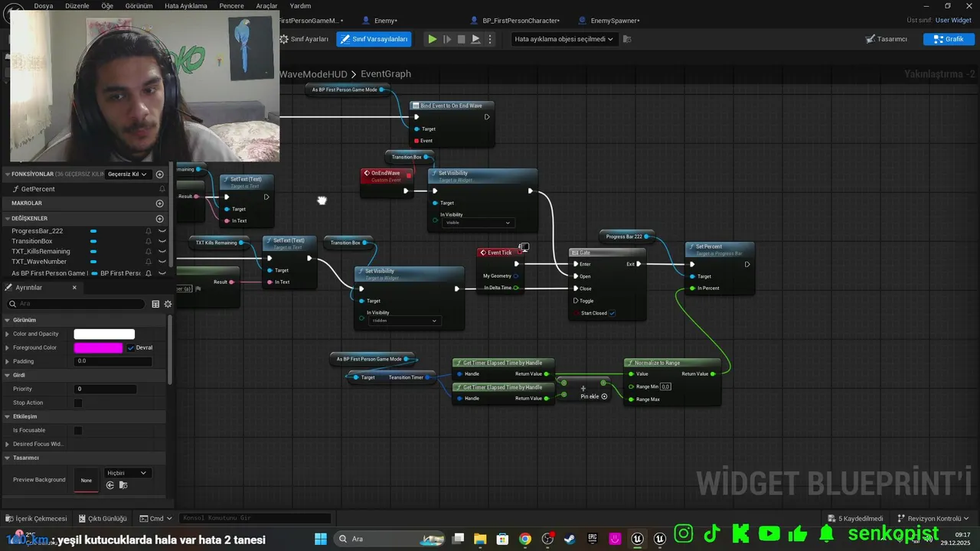Click the Sınıf Ayarları gear icon
980x551 pixels.
click(284, 39)
